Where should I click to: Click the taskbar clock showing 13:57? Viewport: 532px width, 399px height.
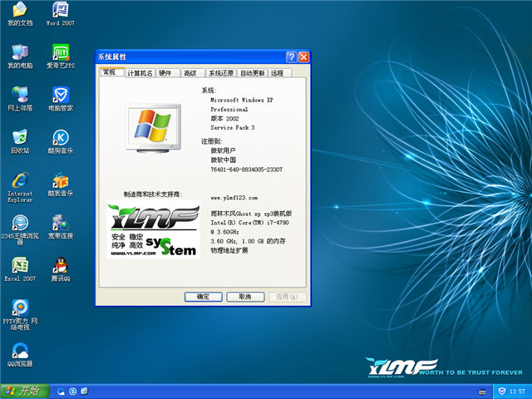(x=517, y=392)
